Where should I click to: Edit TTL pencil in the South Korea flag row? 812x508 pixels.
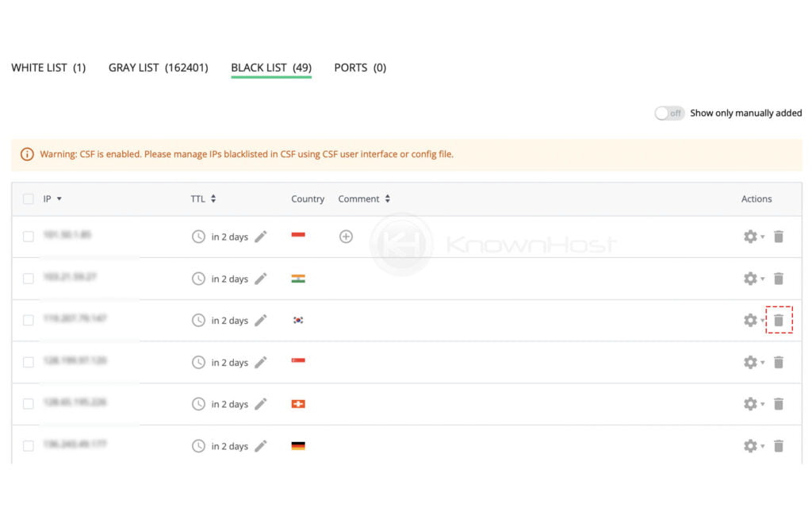point(260,321)
